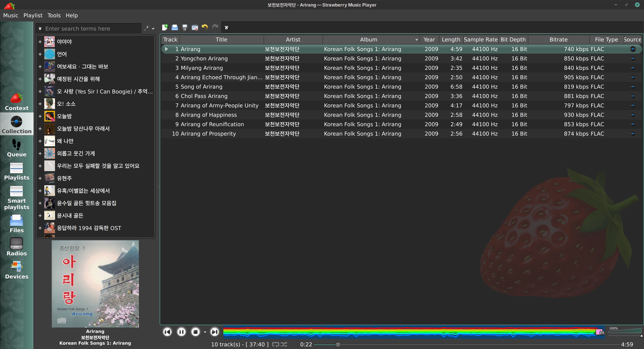The image size is (644, 349).
Task: Redo the playlist change
Action: coord(215,27)
